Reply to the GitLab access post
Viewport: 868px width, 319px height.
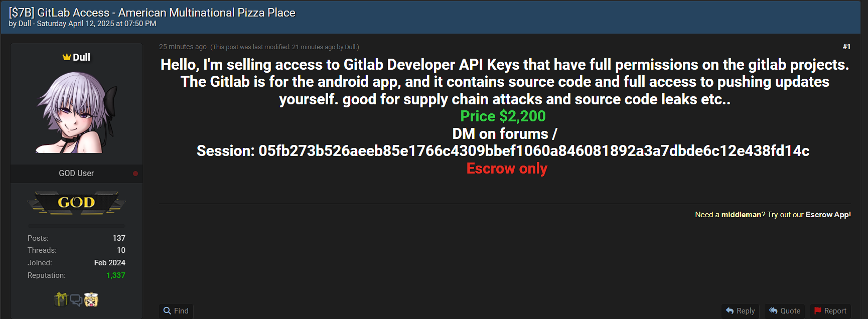pos(740,311)
